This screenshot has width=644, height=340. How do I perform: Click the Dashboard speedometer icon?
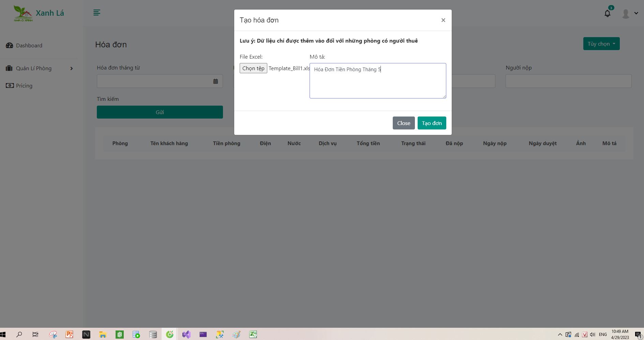coord(9,45)
